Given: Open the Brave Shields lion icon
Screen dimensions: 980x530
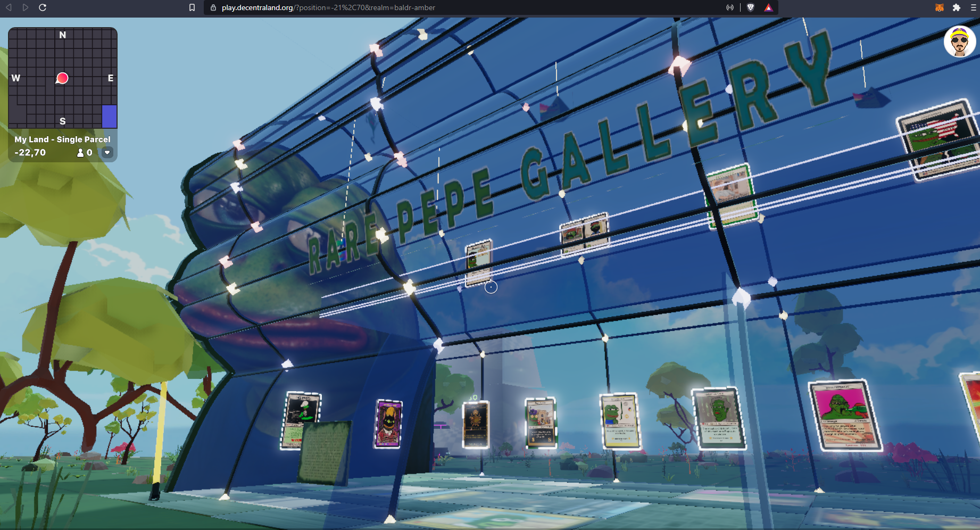Looking at the screenshot, I should tap(751, 7).
